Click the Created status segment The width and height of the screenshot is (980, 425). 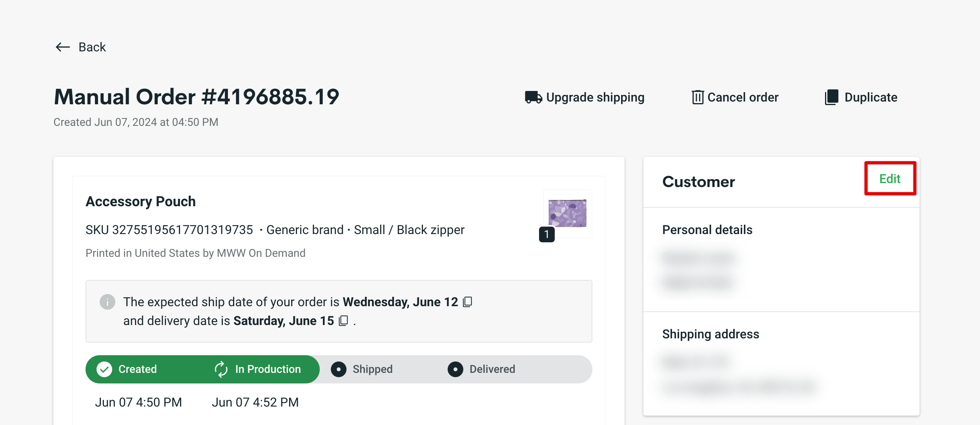tap(137, 369)
